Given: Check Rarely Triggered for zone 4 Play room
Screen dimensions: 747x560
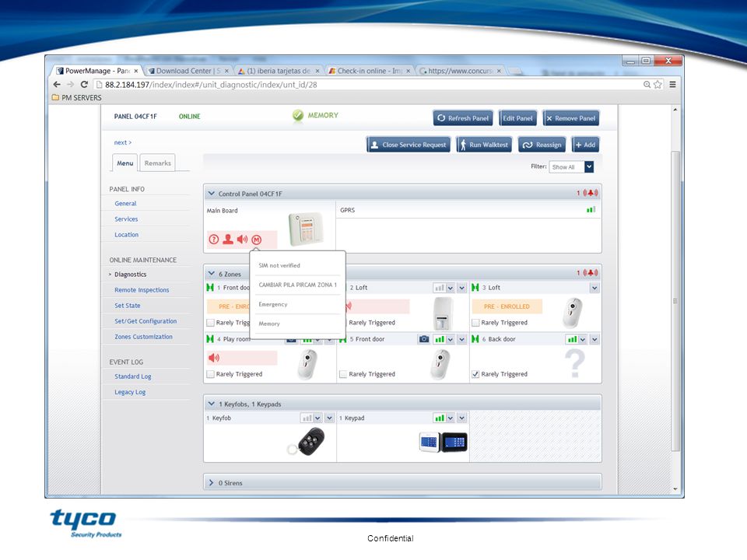Looking at the screenshot, I should 210,374.
